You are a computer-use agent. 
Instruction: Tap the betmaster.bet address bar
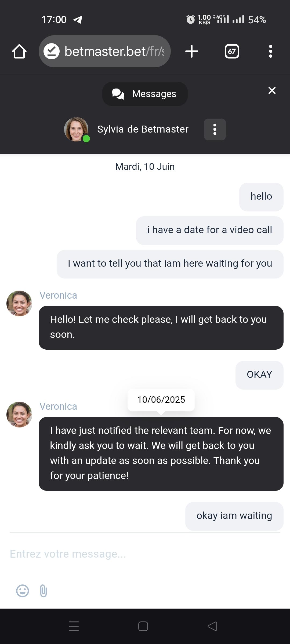(114, 51)
